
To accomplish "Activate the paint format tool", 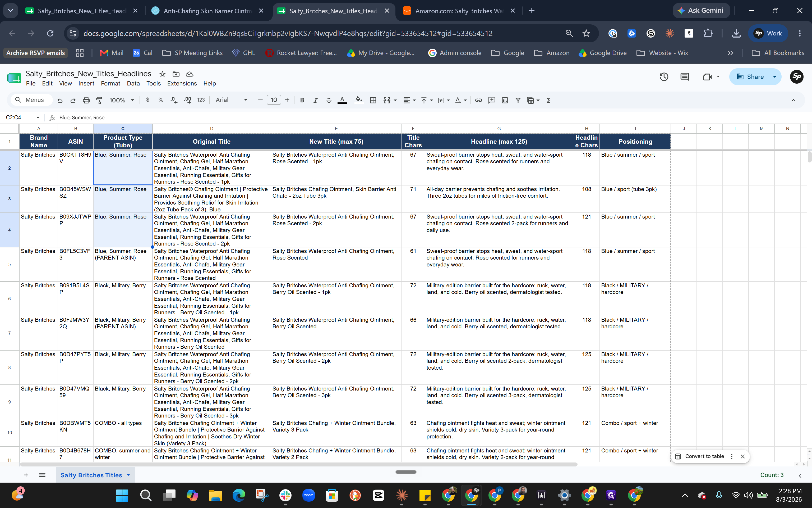I will pyautogui.click(x=99, y=100).
